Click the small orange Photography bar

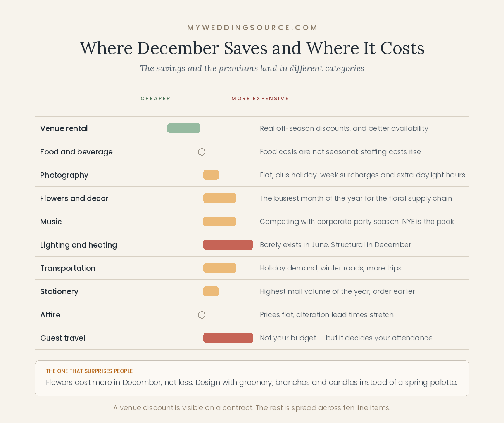click(211, 175)
